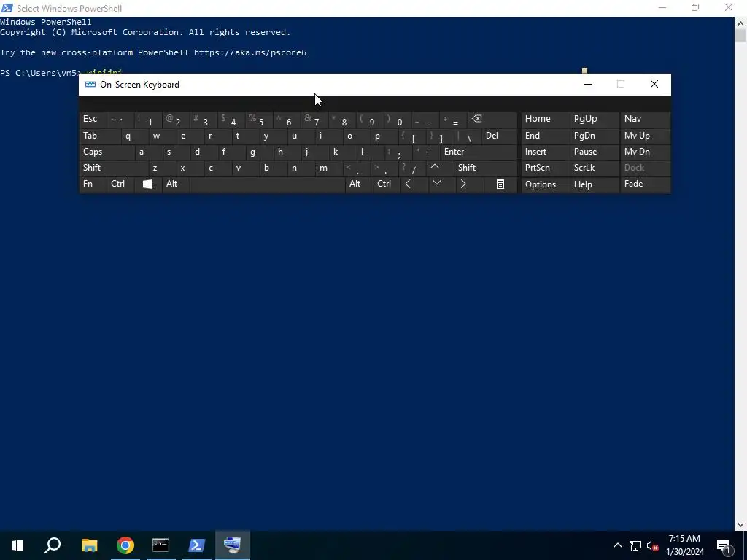Image resolution: width=747 pixels, height=560 pixels.
Task: Toggle the Fn key
Action: click(x=93, y=184)
